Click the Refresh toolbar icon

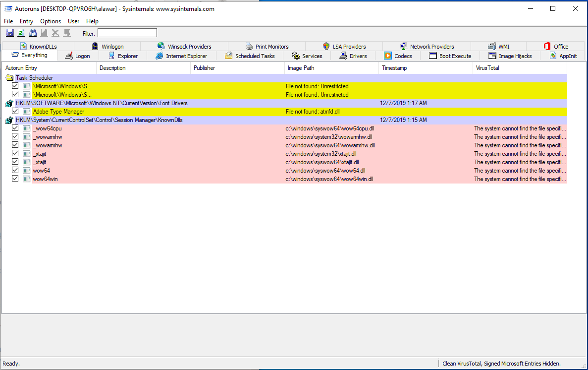click(x=21, y=33)
